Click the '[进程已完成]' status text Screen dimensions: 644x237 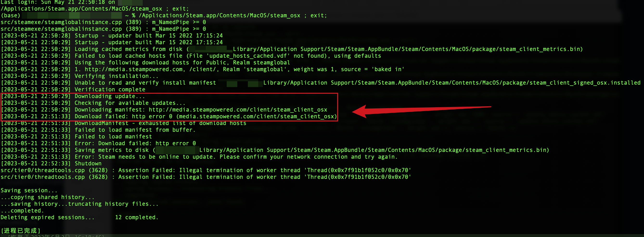tap(20, 231)
